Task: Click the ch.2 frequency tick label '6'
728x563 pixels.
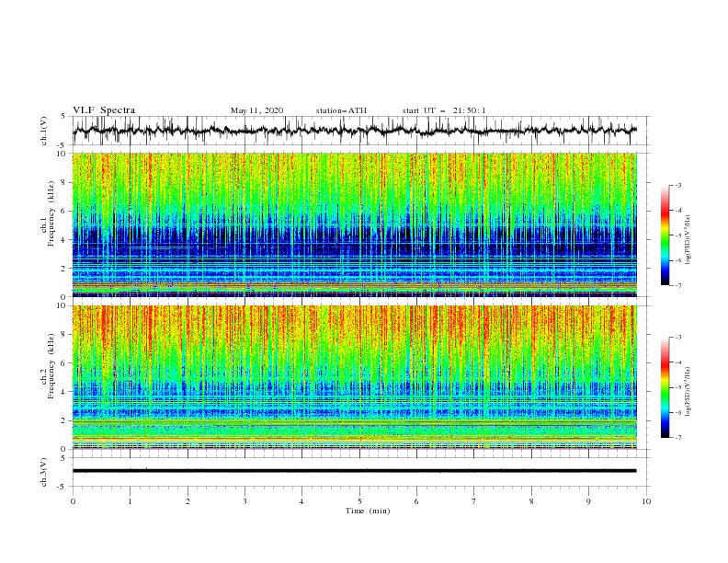Action: 63,363
